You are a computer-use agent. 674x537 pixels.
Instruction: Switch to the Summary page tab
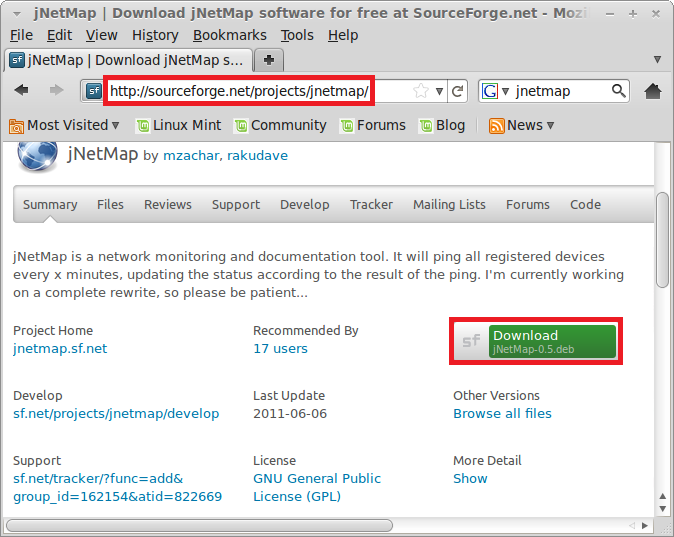tap(50, 205)
